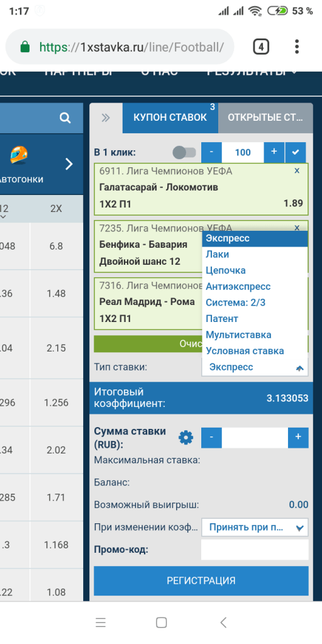Open the tab switcher showing 4 tabs
Image resolution: width=322 pixels, height=644 pixels.
261,47
